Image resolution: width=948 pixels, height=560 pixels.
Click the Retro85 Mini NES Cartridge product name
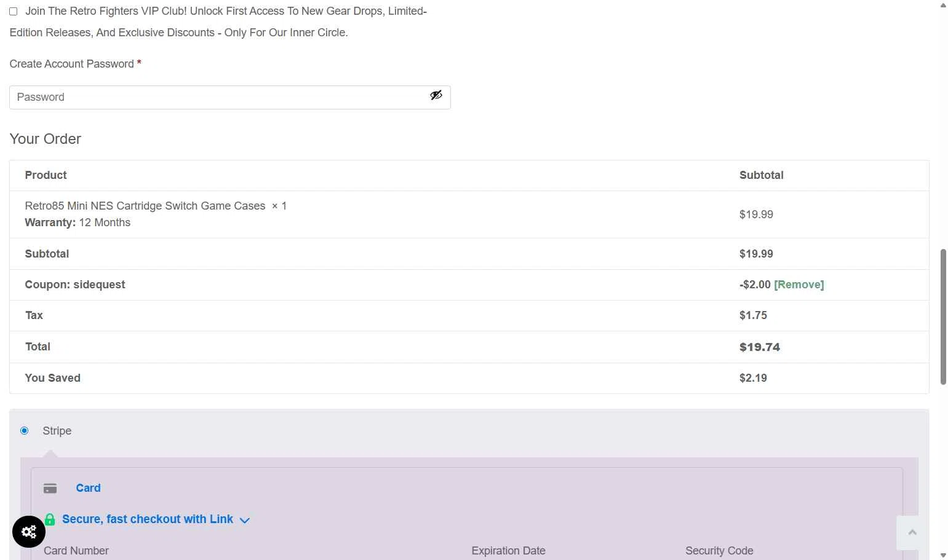(x=145, y=206)
